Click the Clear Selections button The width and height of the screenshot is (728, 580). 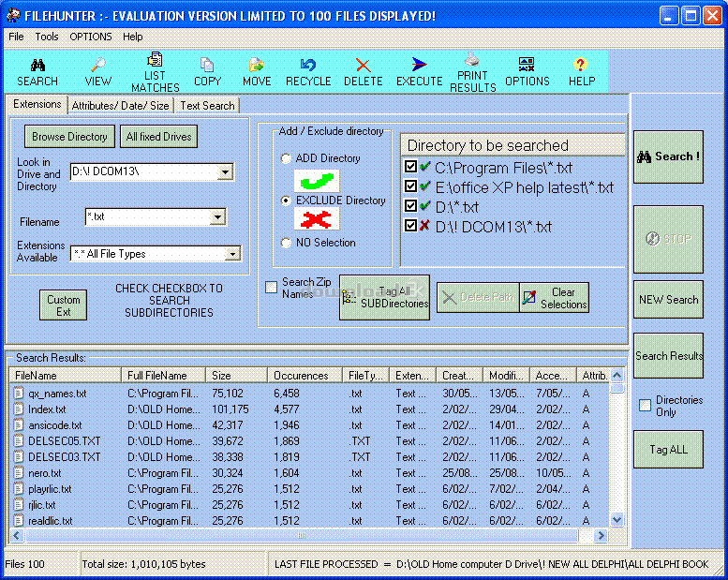(x=555, y=298)
